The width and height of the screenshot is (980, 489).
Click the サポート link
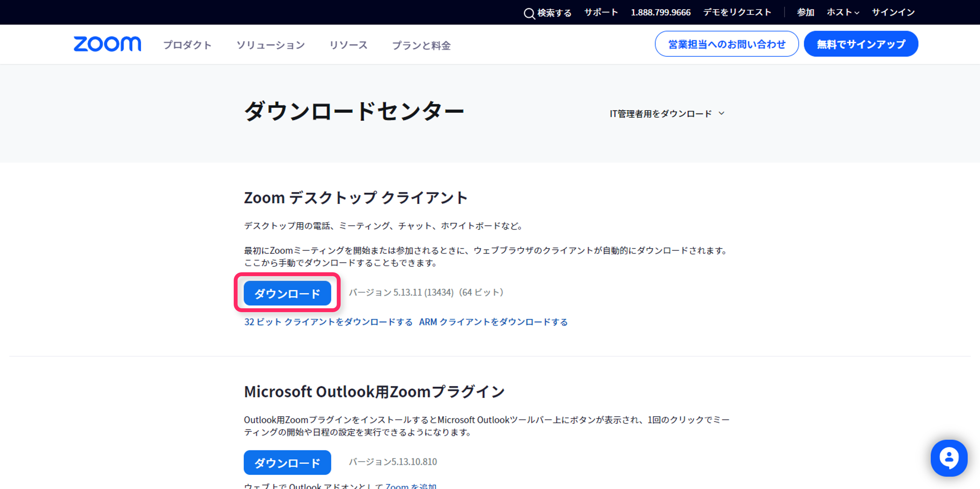click(x=601, y=13)
